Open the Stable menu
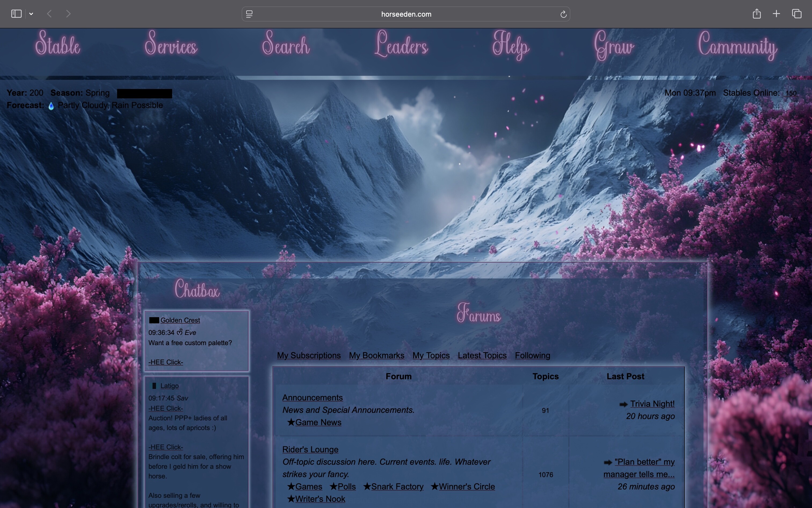812x508 pixels. pos(58,44)
